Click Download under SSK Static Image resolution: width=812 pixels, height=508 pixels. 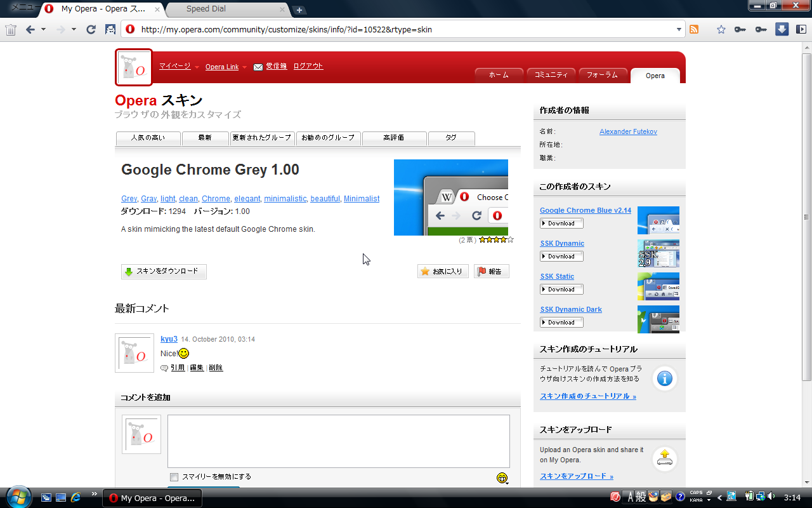click(561, 290)
